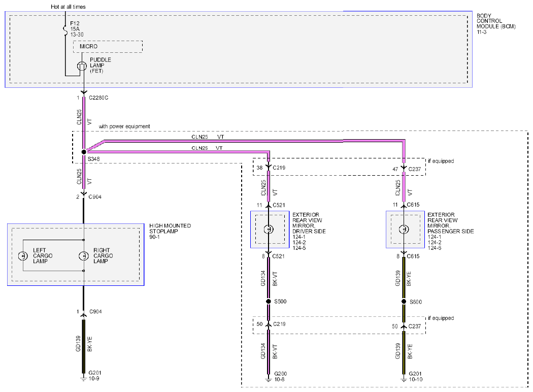Click the driver side mirror lamp bulb
The width and height of the screenshot is (533, 392).
[x=269, y=229]
